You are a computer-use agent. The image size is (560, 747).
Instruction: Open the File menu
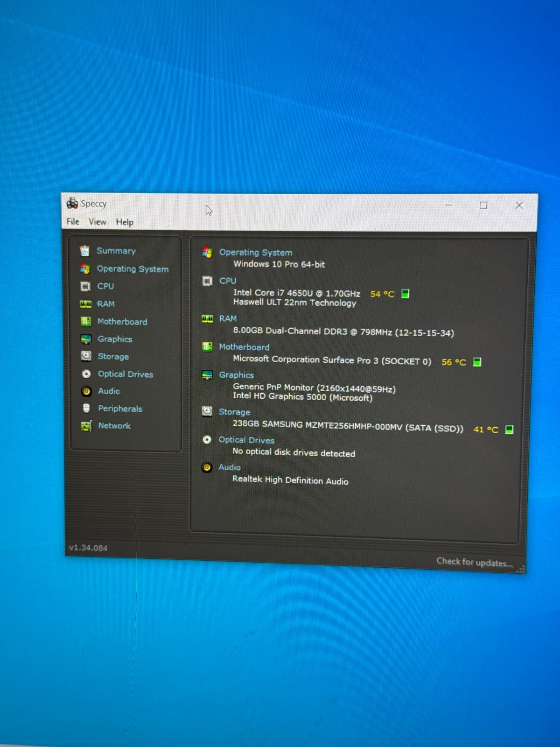point(73,221)
